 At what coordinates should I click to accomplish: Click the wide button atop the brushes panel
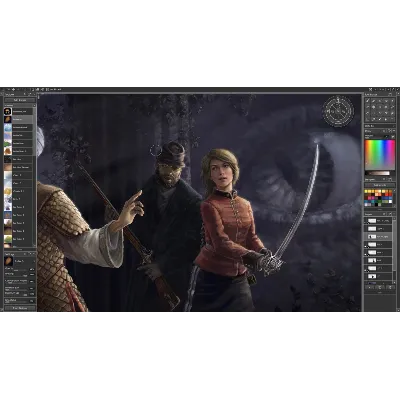click(20, 100)
